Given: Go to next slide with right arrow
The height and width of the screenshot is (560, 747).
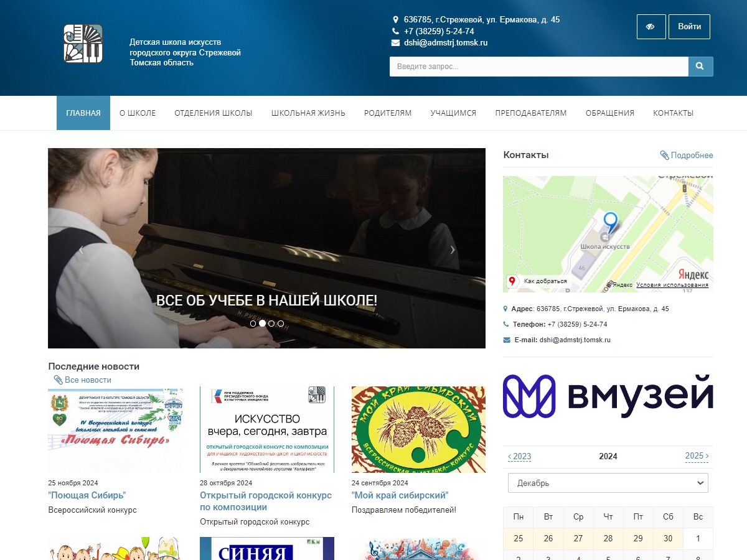Looking at the screenshot, I should pos(453,250).
